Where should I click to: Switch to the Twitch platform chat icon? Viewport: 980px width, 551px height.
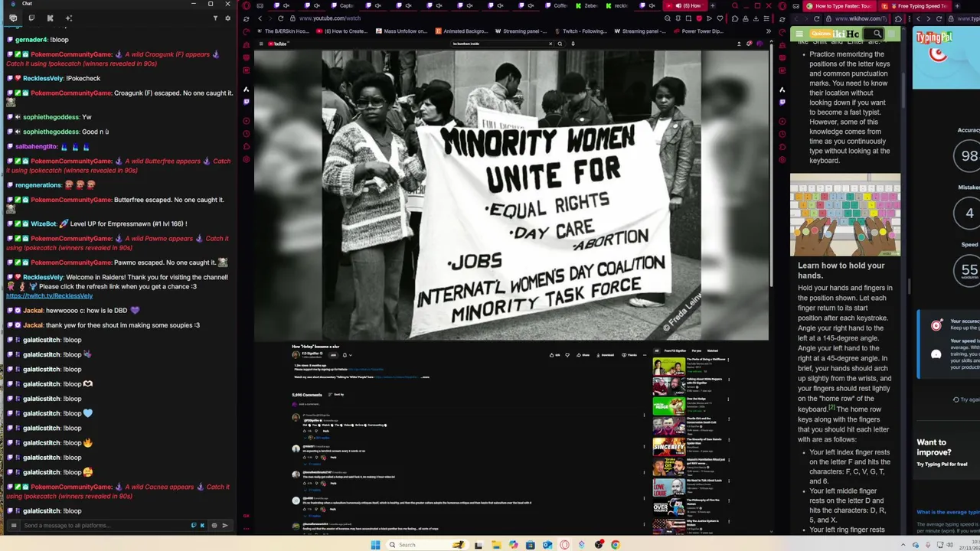(x=32, y=18)
